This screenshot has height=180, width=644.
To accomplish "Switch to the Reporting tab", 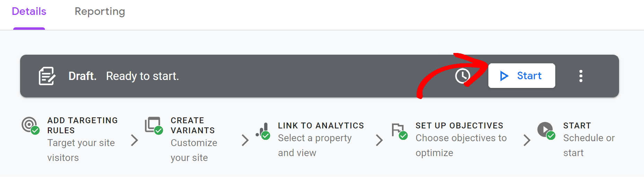I will click(100, 11).
